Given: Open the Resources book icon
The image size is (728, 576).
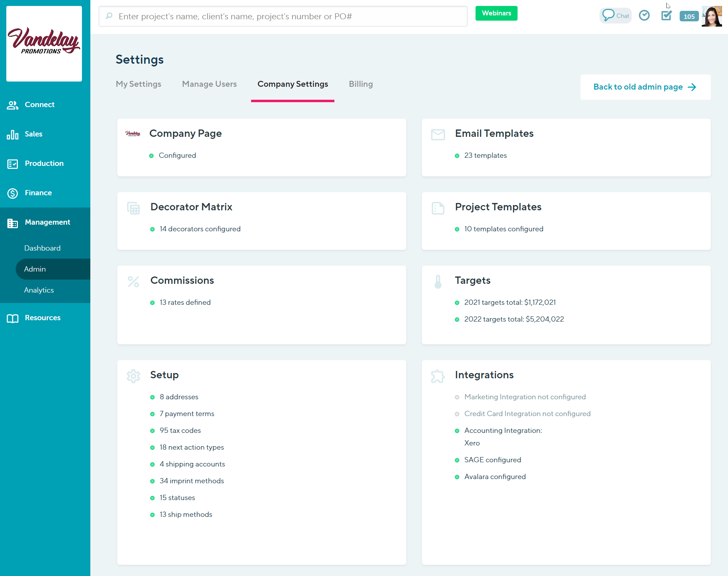Looking at the screenshot, I should pyautogui.click(x=13, y=318).
